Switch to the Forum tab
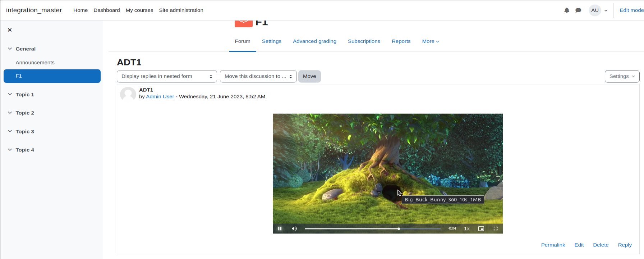Viewport: 644px width, 259px height. [x=243, y=41]
